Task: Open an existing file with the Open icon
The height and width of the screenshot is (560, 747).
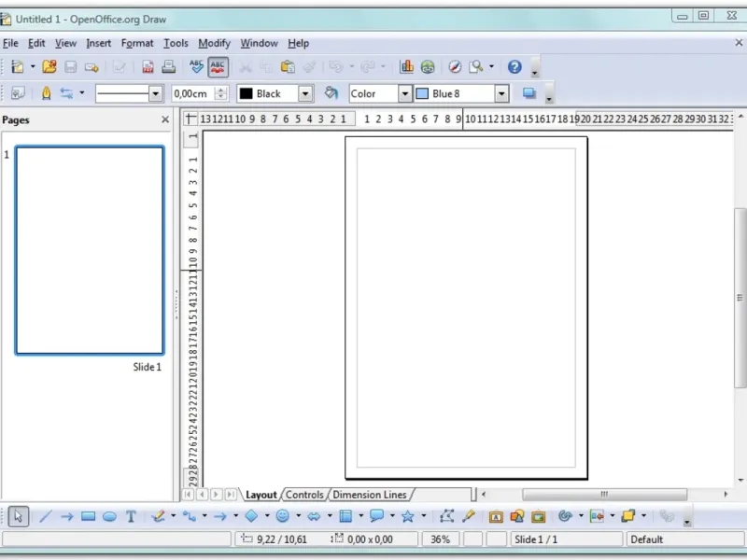Action: click(x=49, y=66)
